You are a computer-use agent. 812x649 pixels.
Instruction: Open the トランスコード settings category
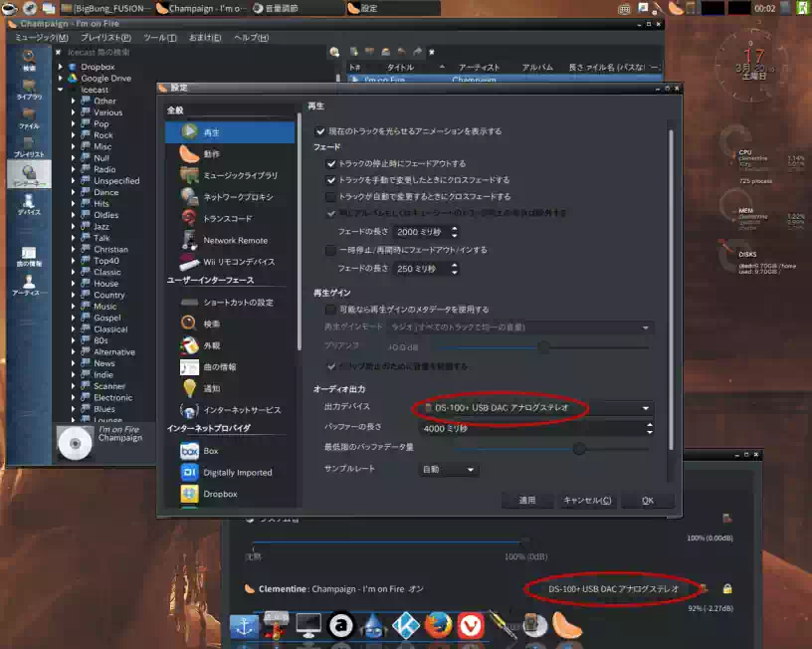[x=230, y=219]
